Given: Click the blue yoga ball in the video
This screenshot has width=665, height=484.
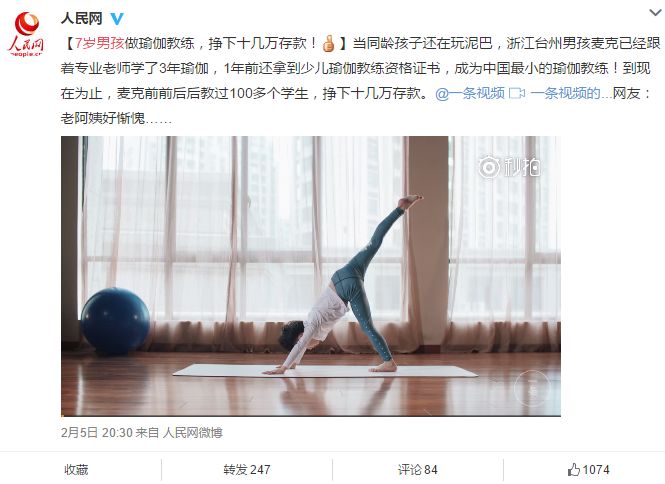Looking at the screenshot, I should [x=115, y=321].
